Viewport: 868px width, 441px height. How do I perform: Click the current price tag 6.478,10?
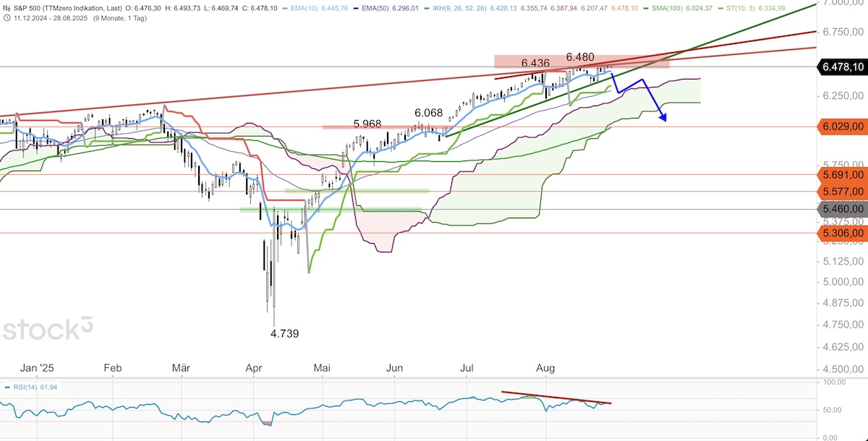pyautogui.click(x=842, y=67)
